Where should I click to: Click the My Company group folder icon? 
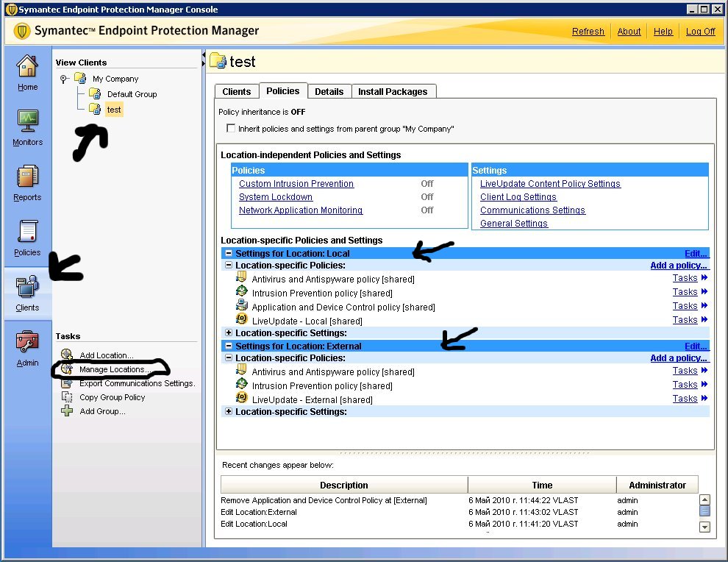coord(80,78)
